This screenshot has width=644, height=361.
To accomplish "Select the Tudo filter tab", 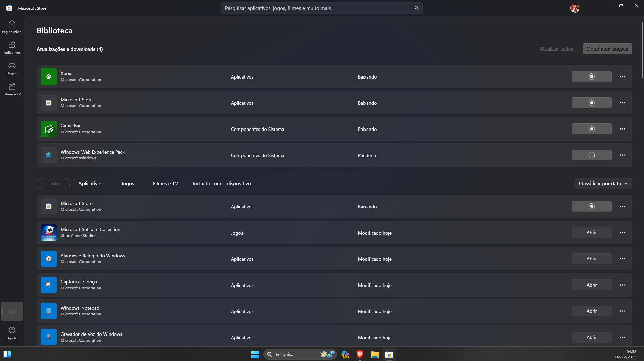I will click(x=53, y=184).
